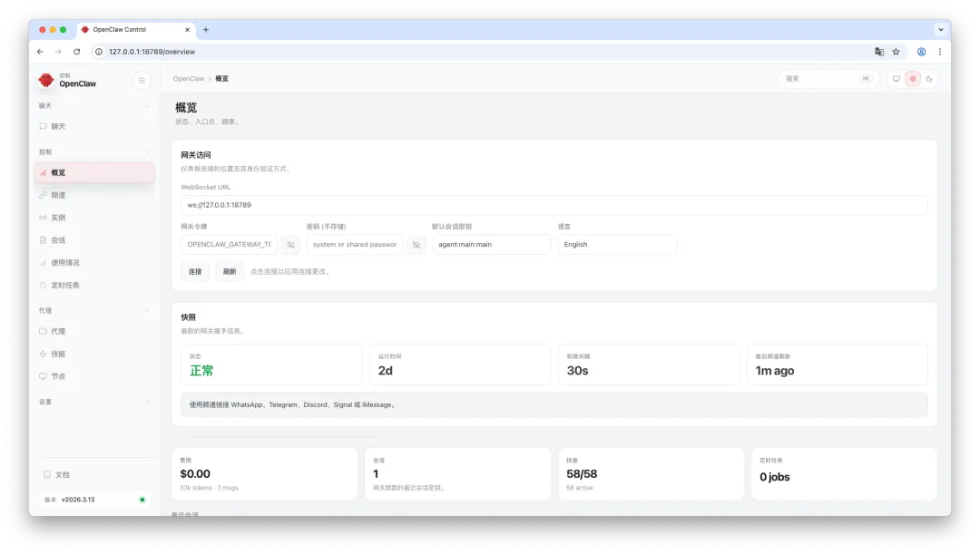980x554 pixels.
Task: Open 使用情况 usage in the sidebar
Action: coord(93,262)
